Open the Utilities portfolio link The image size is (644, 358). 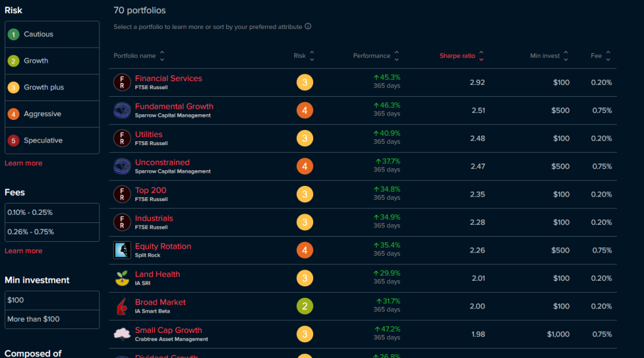point(148,134)
